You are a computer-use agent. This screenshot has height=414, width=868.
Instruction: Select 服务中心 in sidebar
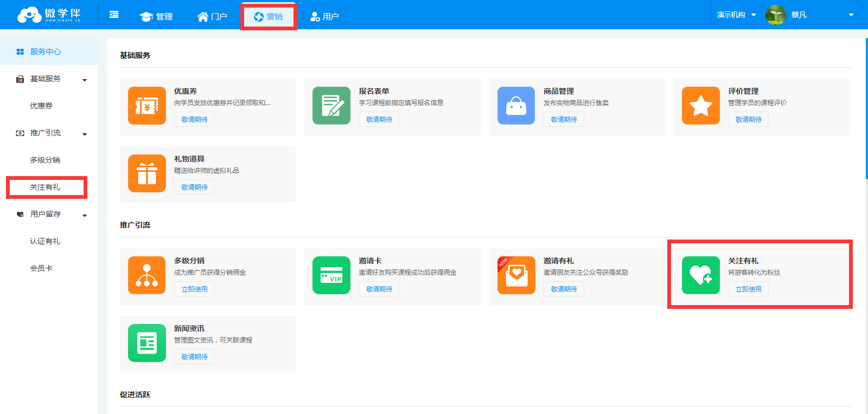(x=49, y=51)
